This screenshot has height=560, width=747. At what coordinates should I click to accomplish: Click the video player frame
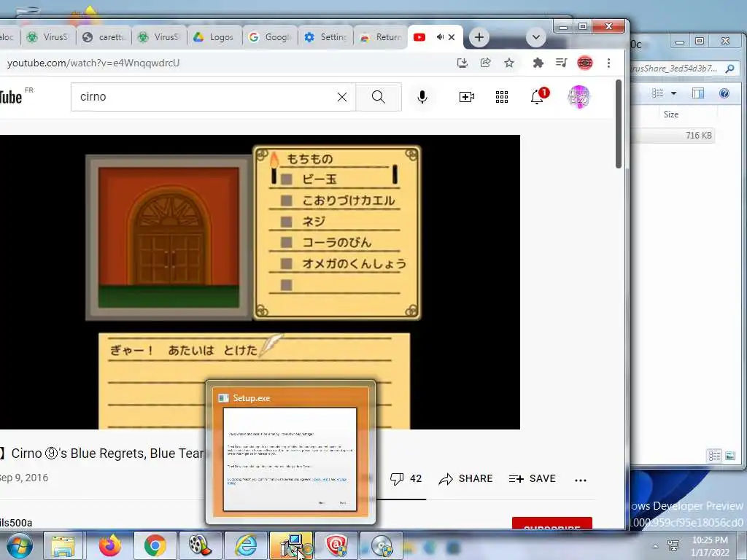tap(260, 282)
